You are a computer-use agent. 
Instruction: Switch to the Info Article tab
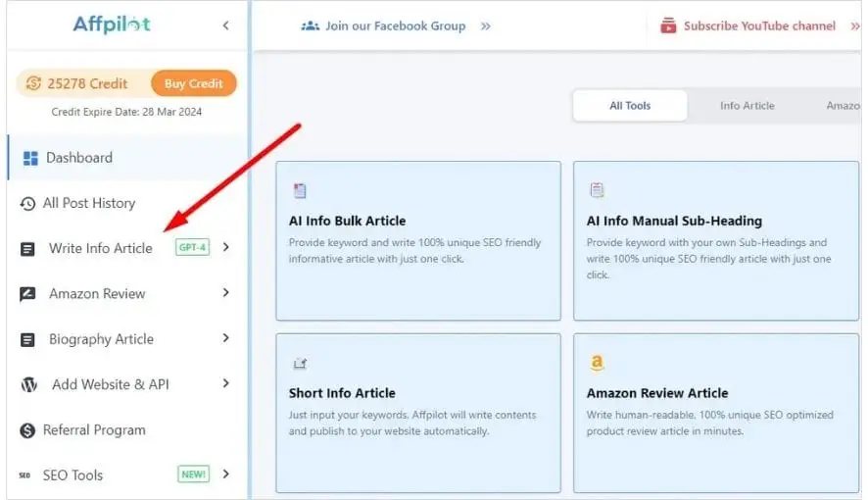[x=747, y=106]
